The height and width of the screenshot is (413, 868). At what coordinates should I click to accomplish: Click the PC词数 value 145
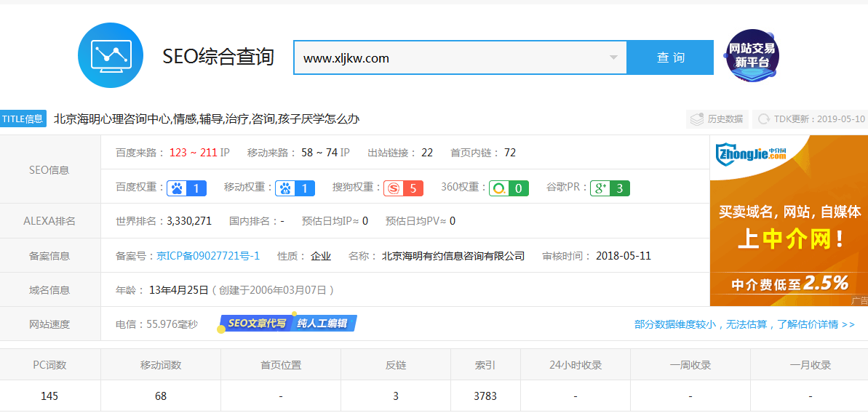click(x=49, y=396)
